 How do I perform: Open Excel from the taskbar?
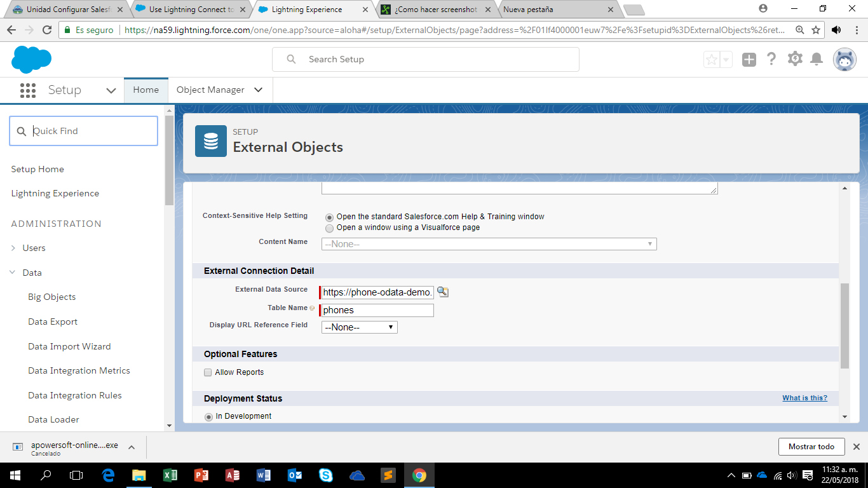pos(170,475)
